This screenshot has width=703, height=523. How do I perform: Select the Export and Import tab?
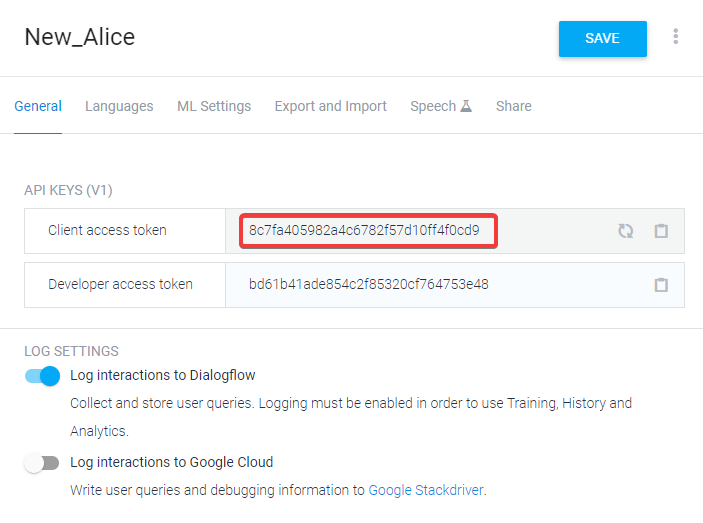pos(330,106)
